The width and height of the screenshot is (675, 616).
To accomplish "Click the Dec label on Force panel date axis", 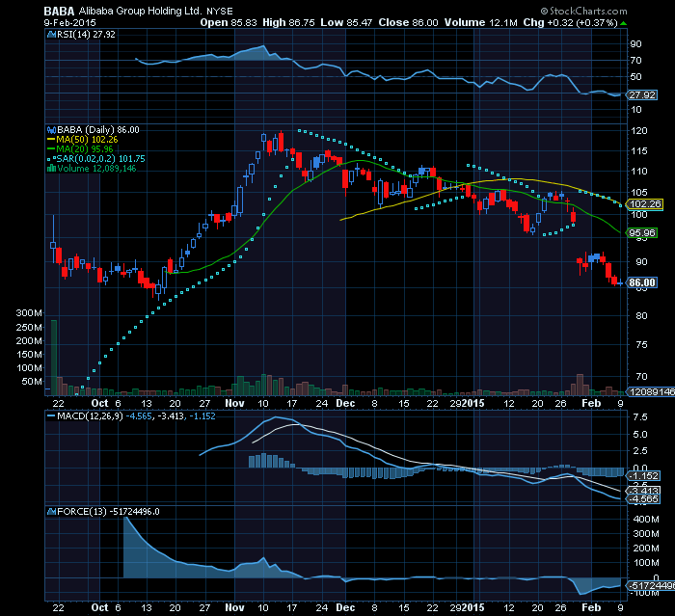I will pos(345,608).
